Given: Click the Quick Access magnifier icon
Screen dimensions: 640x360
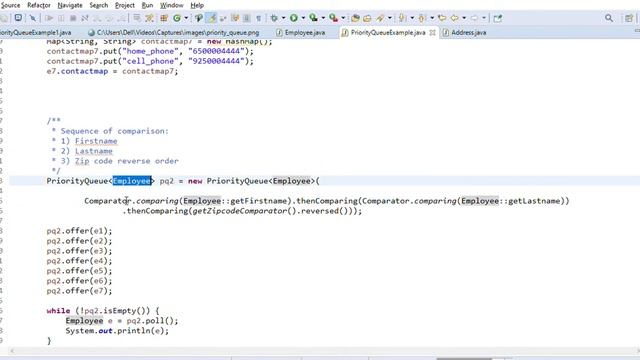Looking at the screenshot, I should coord(609,18).
